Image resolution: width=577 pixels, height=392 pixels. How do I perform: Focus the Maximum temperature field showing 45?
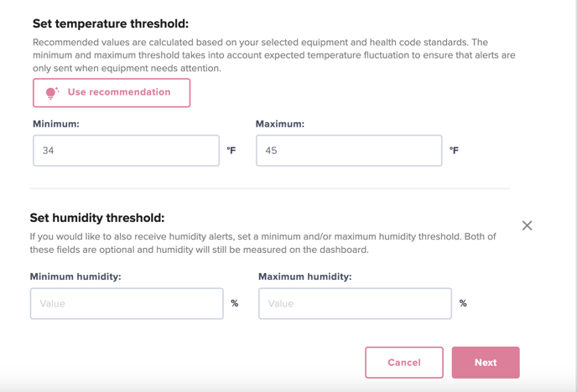[349, 151]
